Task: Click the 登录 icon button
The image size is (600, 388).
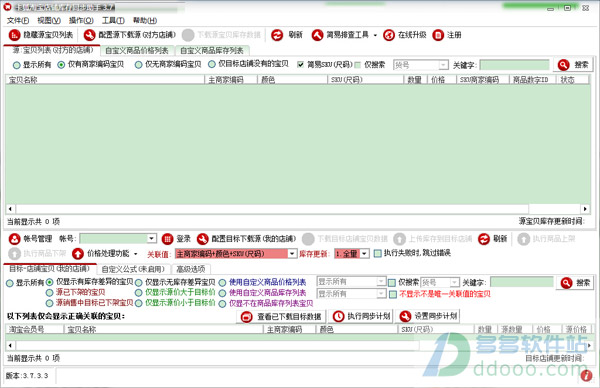Action: point(167,239)
